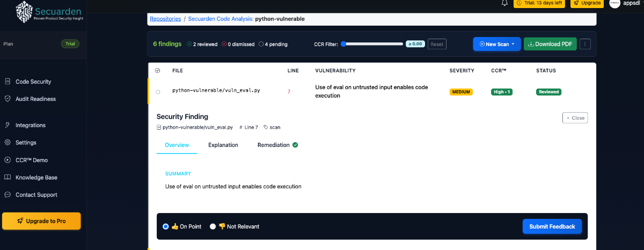Switch to the Explanation tab
This screenshot has width=644, height=250.
223,145
